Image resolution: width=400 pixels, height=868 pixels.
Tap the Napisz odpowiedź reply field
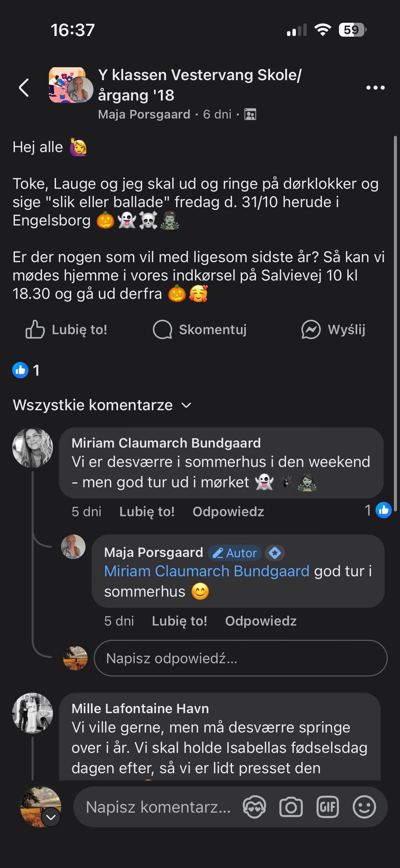pos(240,658)
